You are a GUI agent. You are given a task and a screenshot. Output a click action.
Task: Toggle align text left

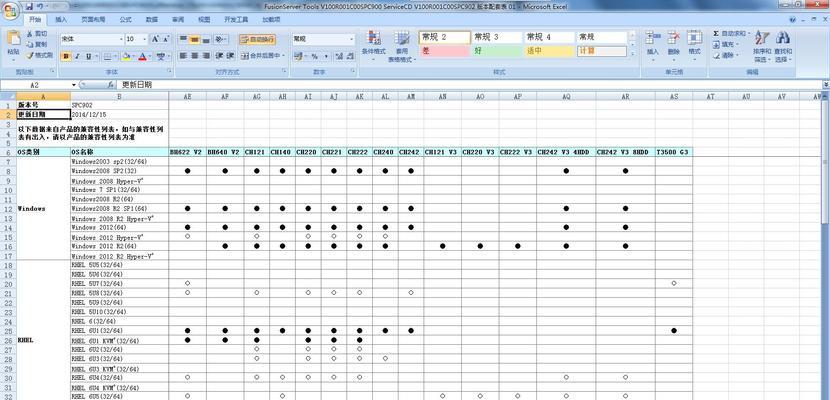tap(183, 56)
